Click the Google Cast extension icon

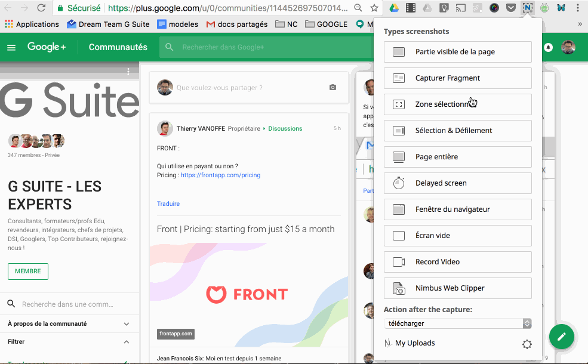click(x=461, y=8)
